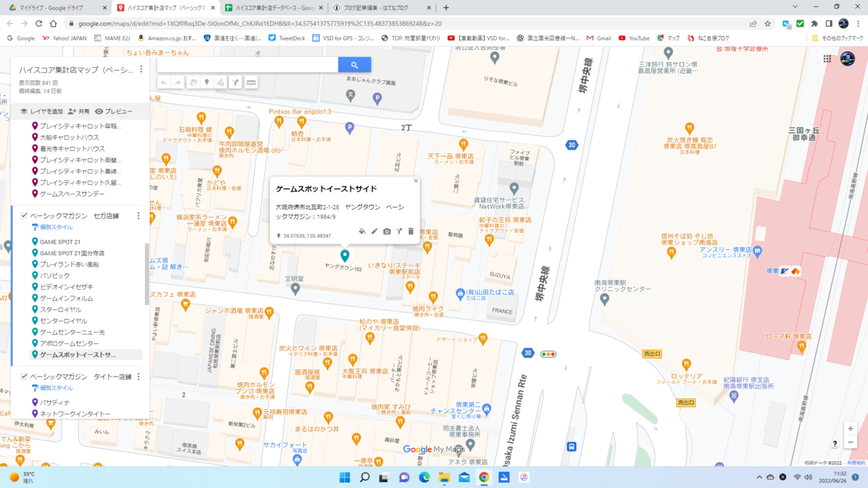Open File Explorer from taskbar

[x=444, y=477]
